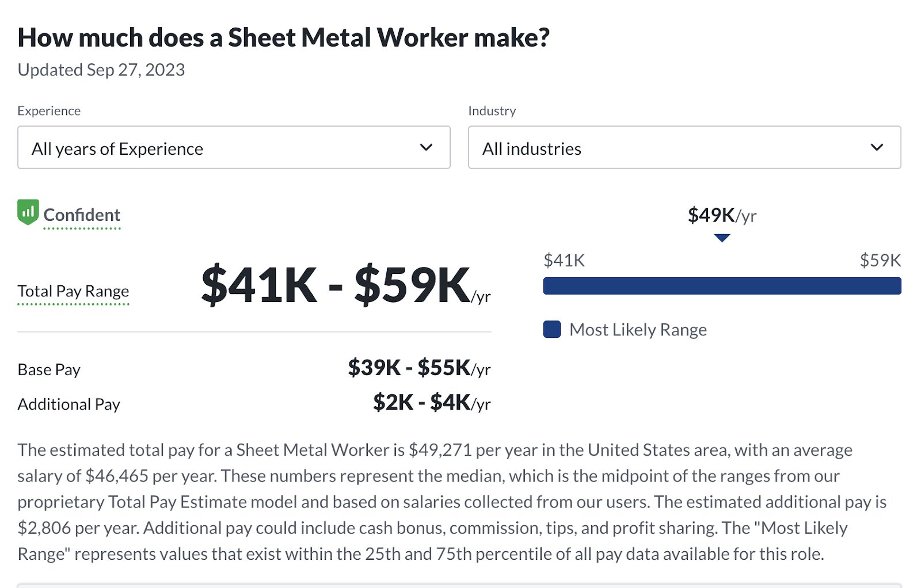The width and height of the screenshot is (921, 588).
Task: Click the $39K - $55K base pay value
Action: (x=418, y=368)
